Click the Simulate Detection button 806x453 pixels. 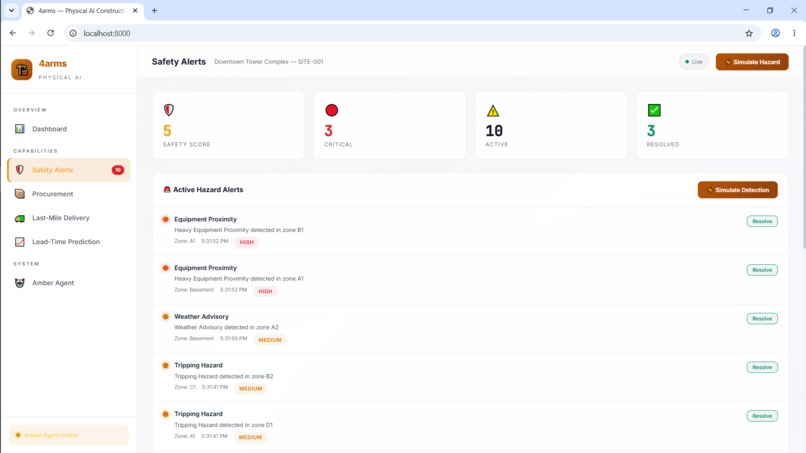click(738, 190)
